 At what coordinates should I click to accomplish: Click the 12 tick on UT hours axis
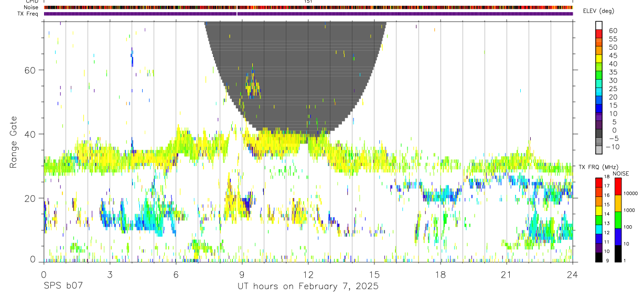point(308,274)
